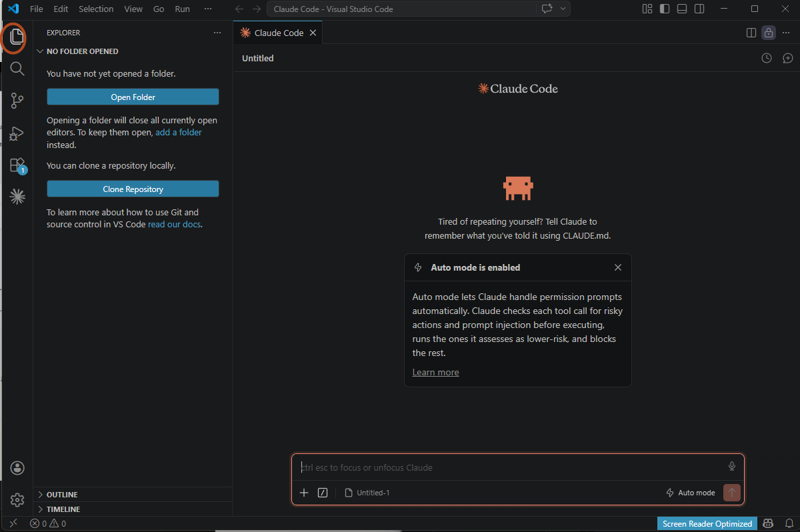Follow the 'read our docs' link

174,225
